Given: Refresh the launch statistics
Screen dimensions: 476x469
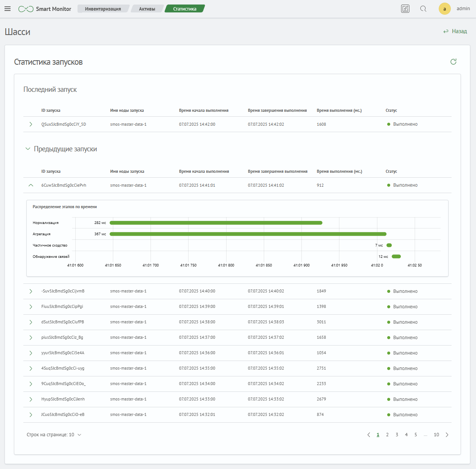Looking at the screenshot, I should click(453, 62).
